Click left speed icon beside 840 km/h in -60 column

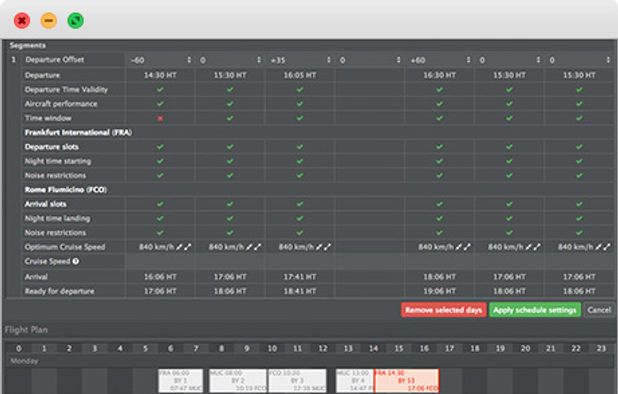coord(179,247)
